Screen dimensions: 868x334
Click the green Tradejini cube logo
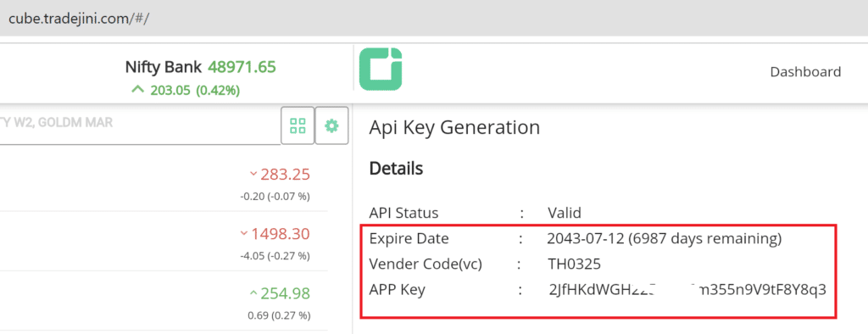(381, 70)
